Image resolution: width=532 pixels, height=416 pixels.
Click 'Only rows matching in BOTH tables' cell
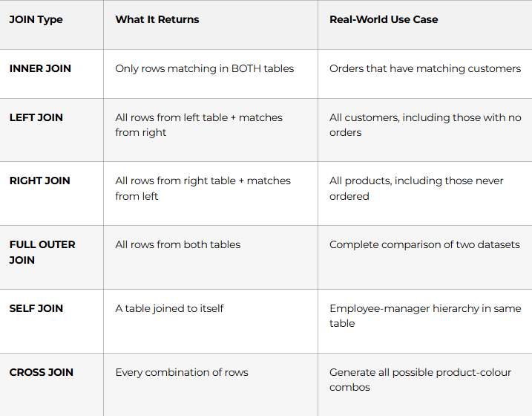(205, 68)
